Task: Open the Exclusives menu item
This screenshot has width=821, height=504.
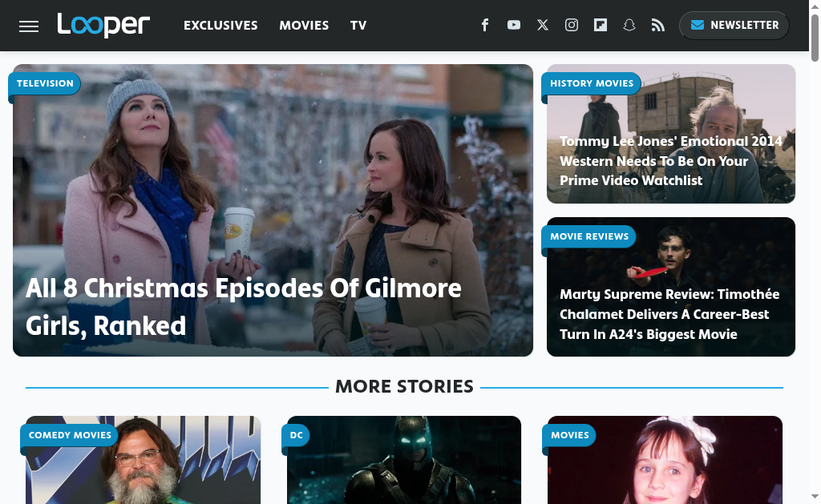Action: pos(220,26)
